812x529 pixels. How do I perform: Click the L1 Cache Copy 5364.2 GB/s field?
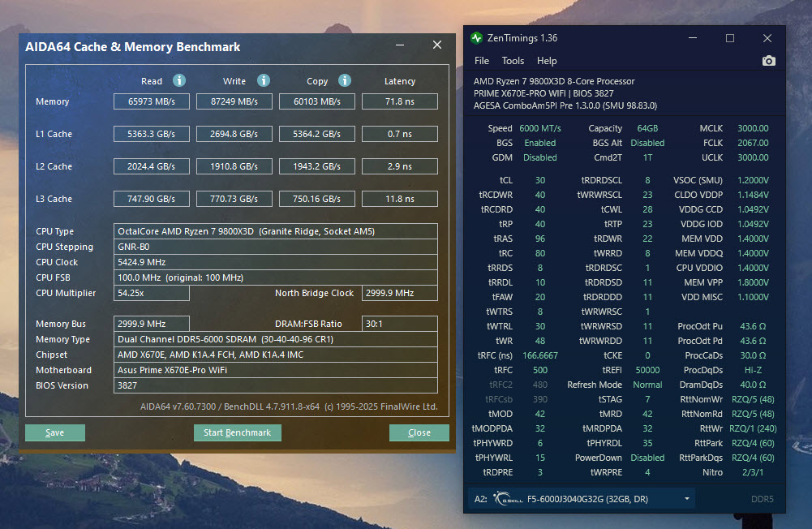tap(317, 134)
